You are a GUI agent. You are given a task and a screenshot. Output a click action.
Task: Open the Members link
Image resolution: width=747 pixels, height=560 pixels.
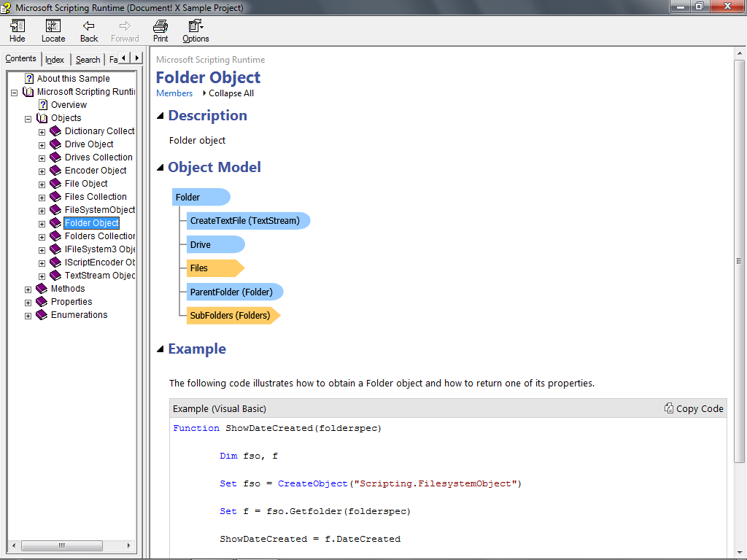[x=174, y=93]
